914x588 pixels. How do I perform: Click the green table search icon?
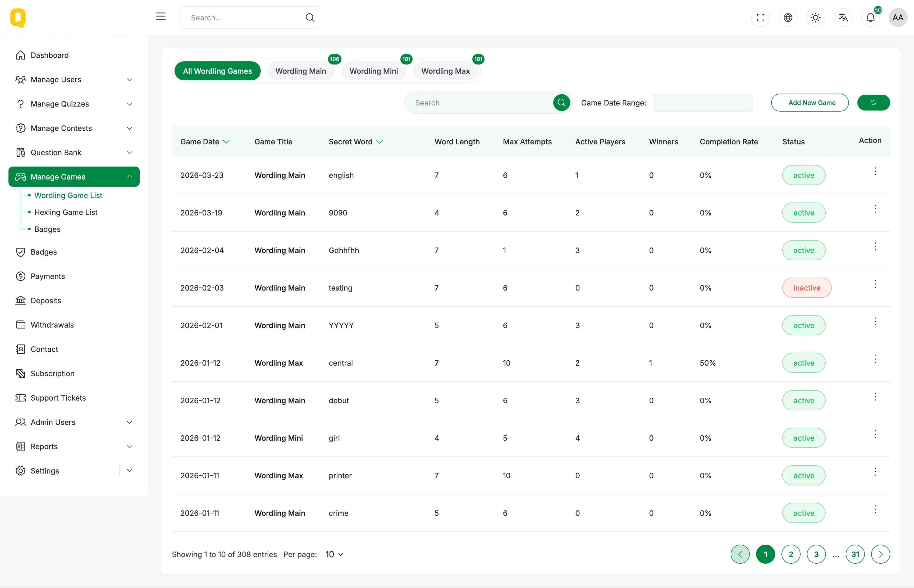pos(561,103)
